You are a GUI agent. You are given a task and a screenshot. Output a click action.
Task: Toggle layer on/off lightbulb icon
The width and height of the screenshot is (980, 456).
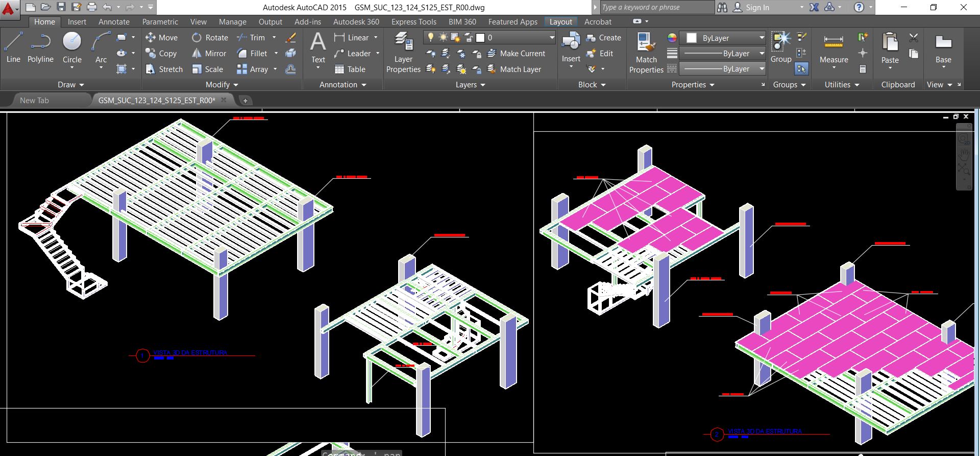coord(431,38)
